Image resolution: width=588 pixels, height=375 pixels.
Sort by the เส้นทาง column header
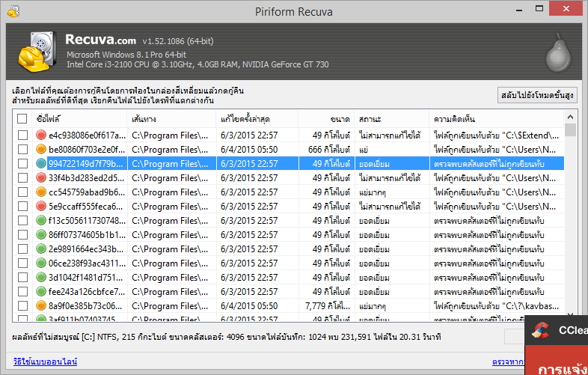tap(172, 119)
